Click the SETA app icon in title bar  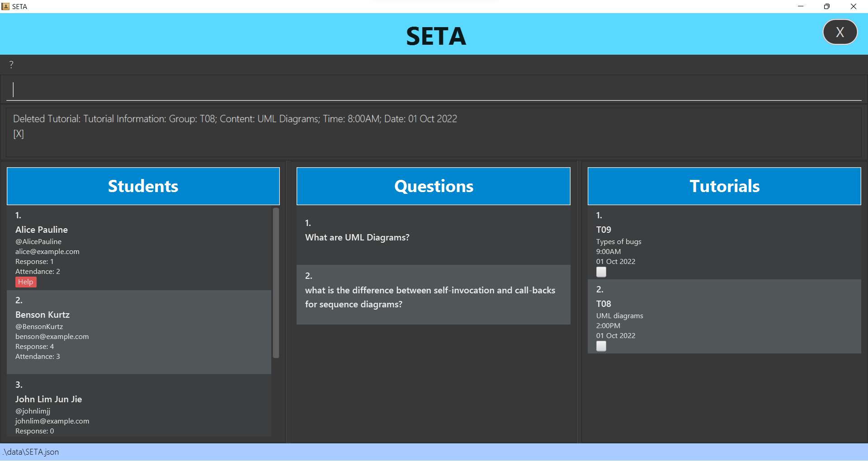(x=5, y=6)
